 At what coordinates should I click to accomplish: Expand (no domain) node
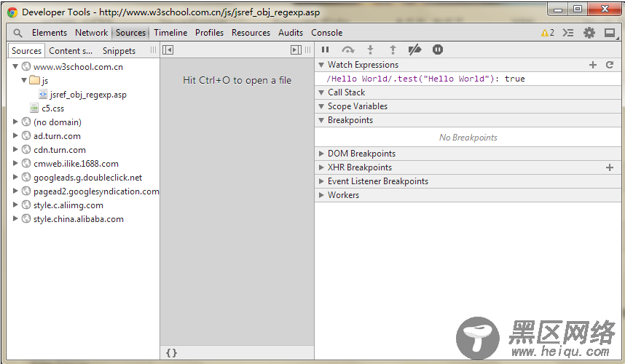coord(15,122)
